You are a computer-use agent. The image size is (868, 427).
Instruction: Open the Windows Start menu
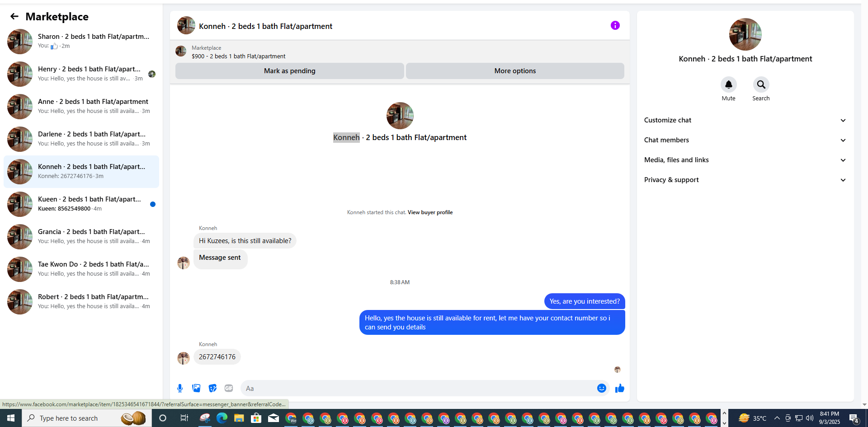[11, 418]
